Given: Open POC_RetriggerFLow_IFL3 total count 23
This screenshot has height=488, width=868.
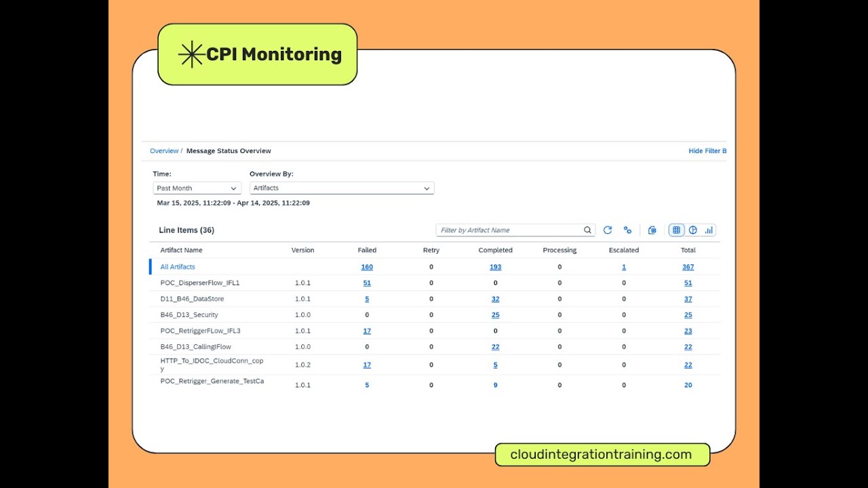Looking at the screenshot, I should 688,331.
